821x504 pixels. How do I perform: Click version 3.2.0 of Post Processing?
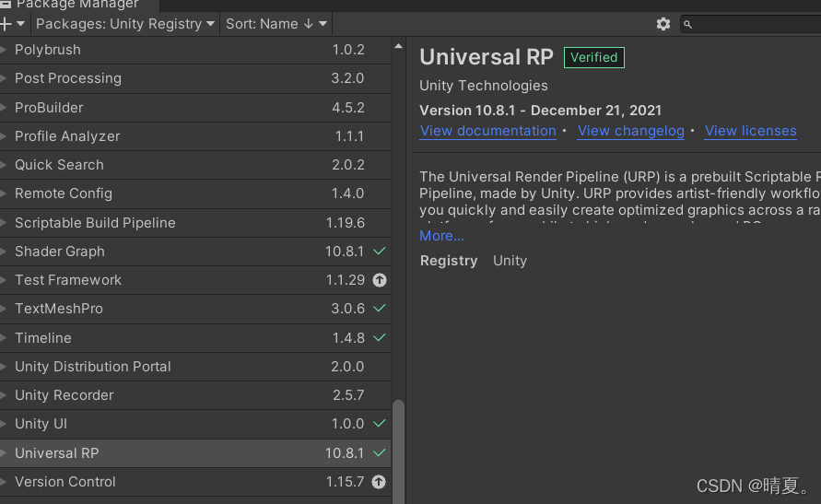[347, 78]
